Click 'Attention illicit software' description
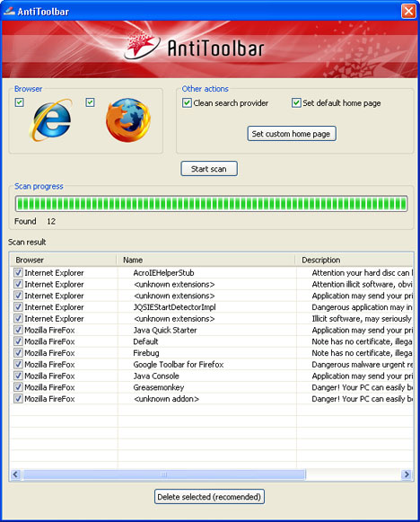 363,284
